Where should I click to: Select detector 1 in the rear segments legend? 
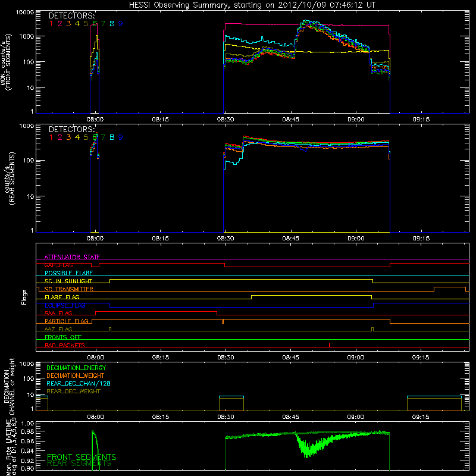51,137
